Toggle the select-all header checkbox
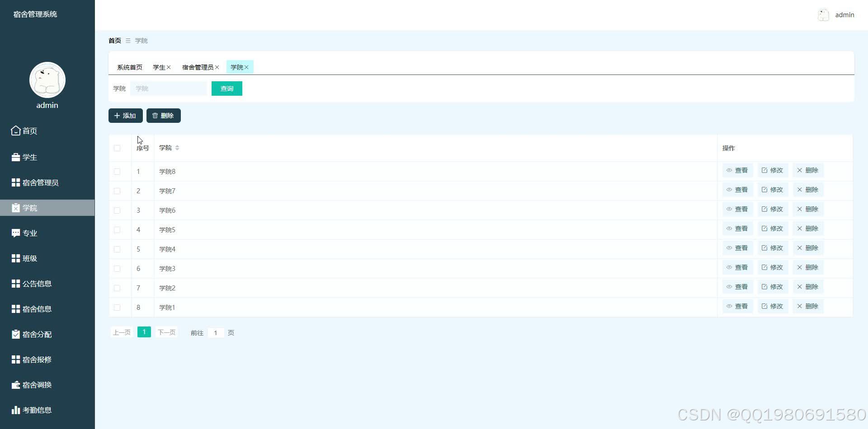The height and width of the screenshot is (429, 868). 117,148
